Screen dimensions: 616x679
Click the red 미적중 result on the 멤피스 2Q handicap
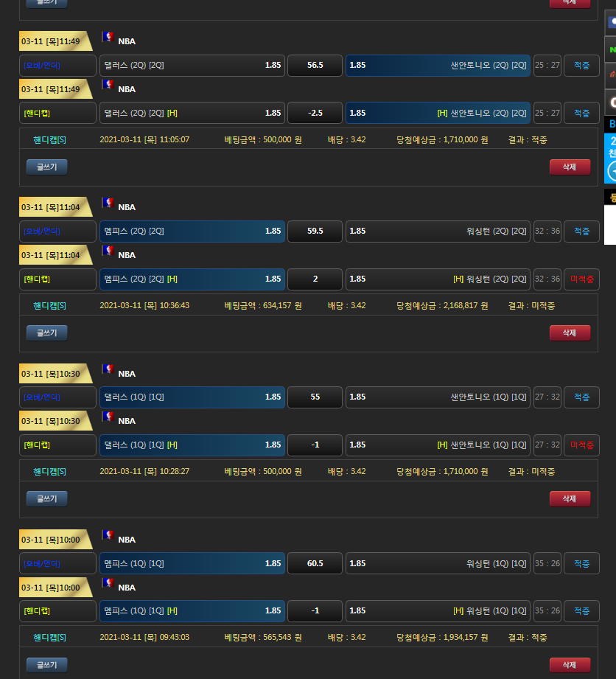click(582, 279)
